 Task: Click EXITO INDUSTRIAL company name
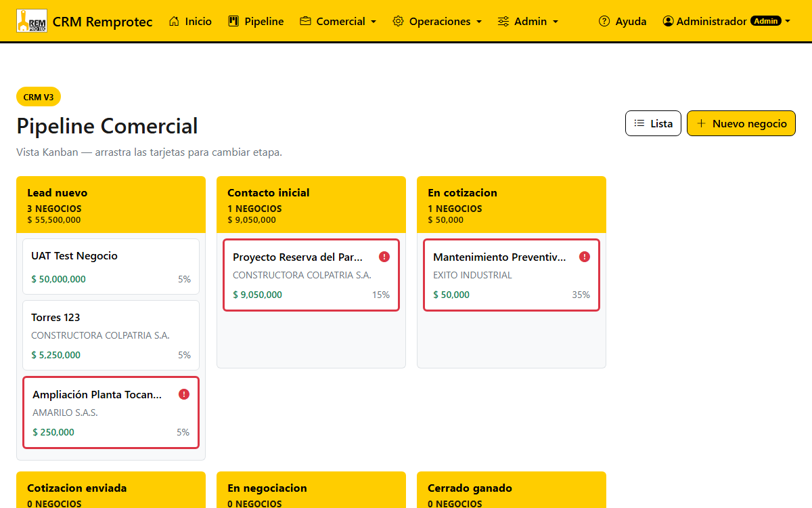tap(472, 275)
